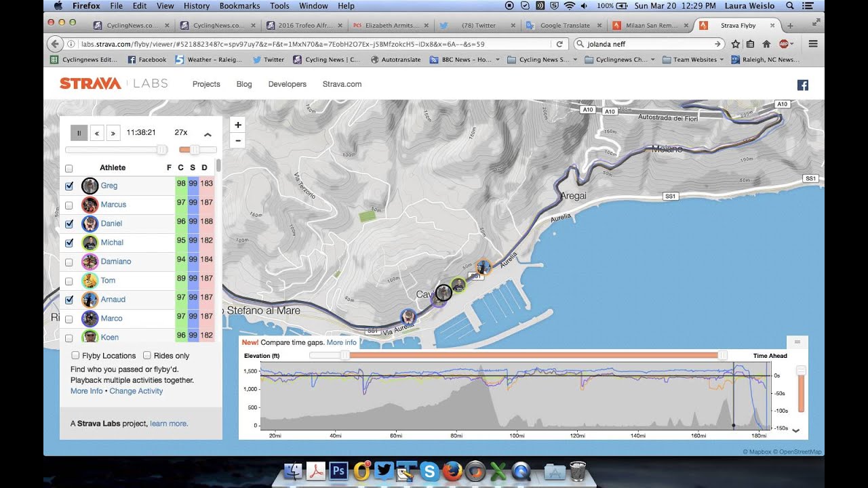Switch to the Elizabeth Armits... tab
The image size is (868, 488).
point(391,26)
